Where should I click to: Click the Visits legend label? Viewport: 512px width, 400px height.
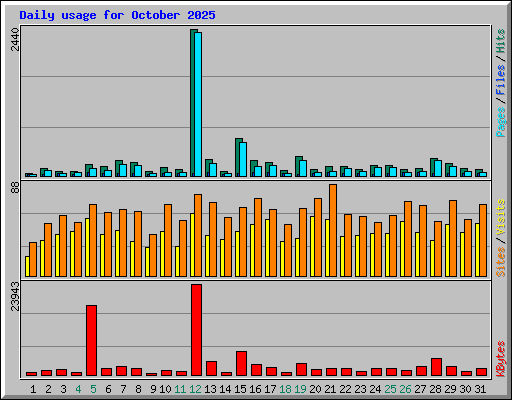pyautogui.click(x=501, y=217)
